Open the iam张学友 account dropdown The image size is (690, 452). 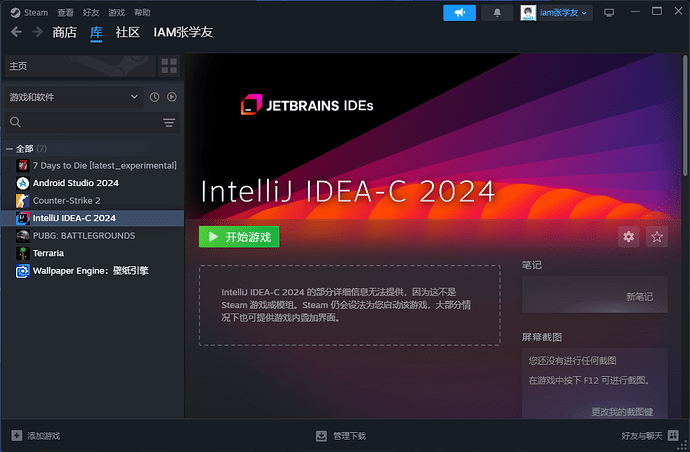click(x=563, y=13)
